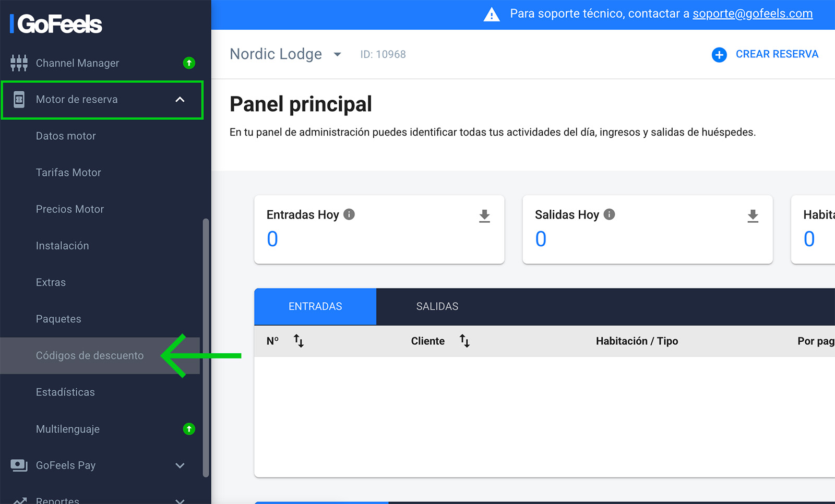
Task: Download the Salidas Hoy report
Action: tap(753, 216)
